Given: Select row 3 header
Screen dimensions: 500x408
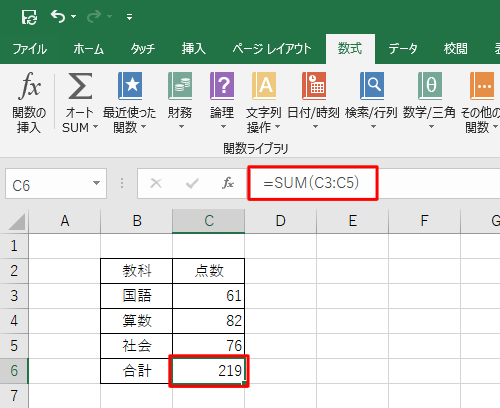Looking at the screenshot, I should pyautogui.click(x=14, y=296).
